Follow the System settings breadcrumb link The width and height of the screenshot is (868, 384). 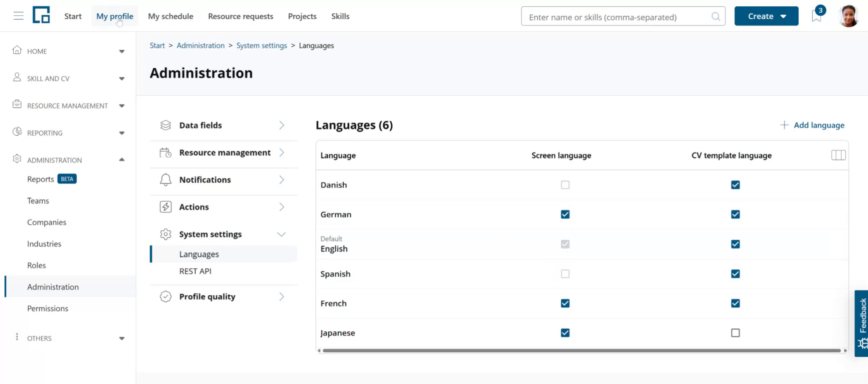261,46
